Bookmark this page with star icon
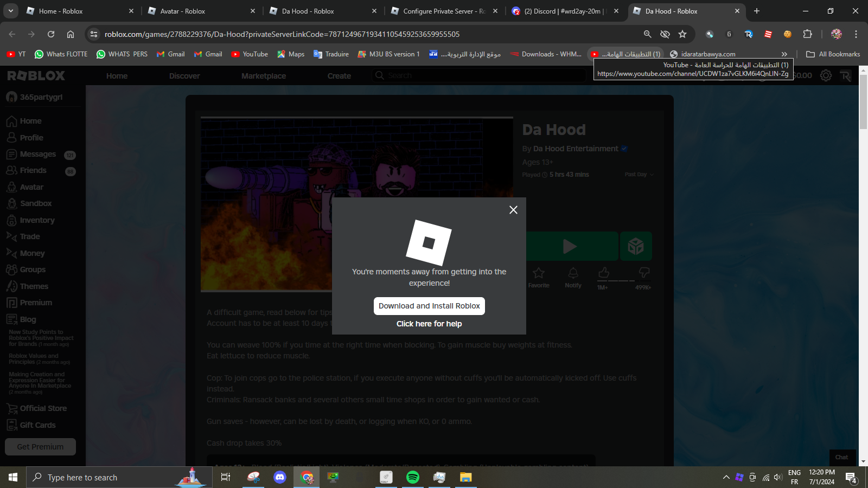Screen dimensions: 868x488 [682, 34]
